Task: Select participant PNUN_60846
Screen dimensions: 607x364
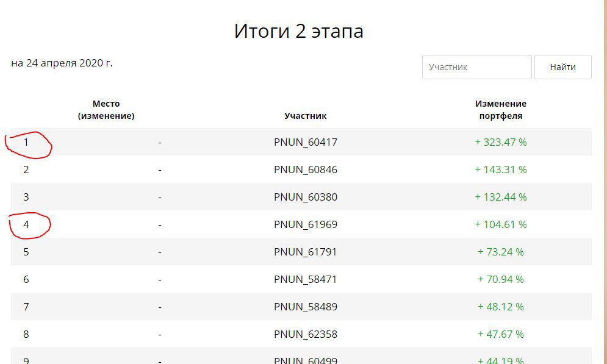Action: click(306, 170)
